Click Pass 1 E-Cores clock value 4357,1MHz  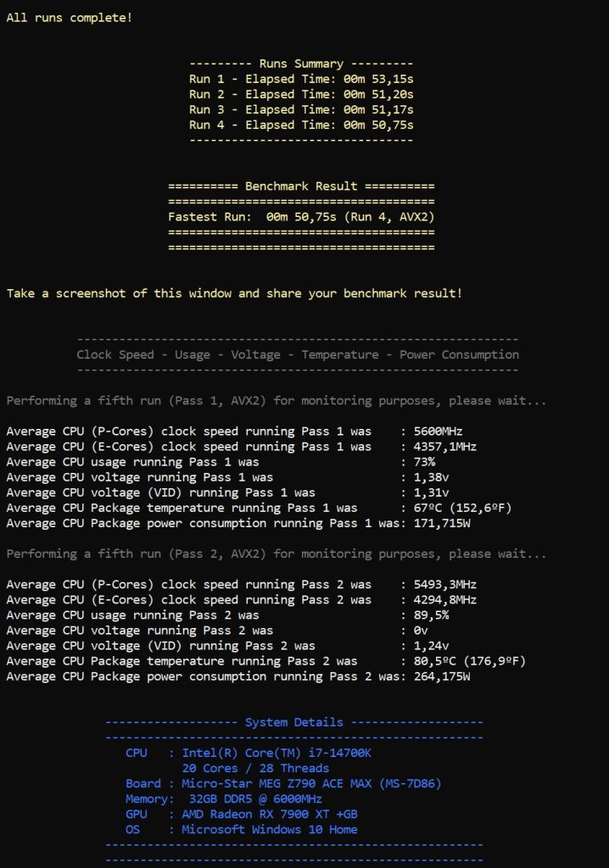tap(445, 447)
